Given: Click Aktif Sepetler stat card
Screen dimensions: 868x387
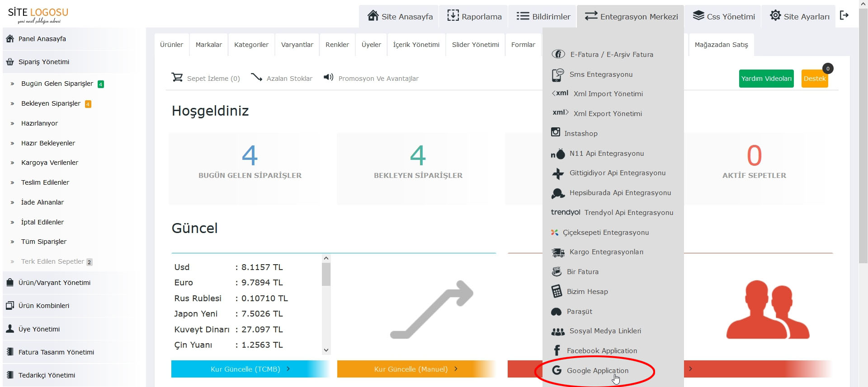Looking at the screenshot, I should pyautogui.click(x=754, y=168).
